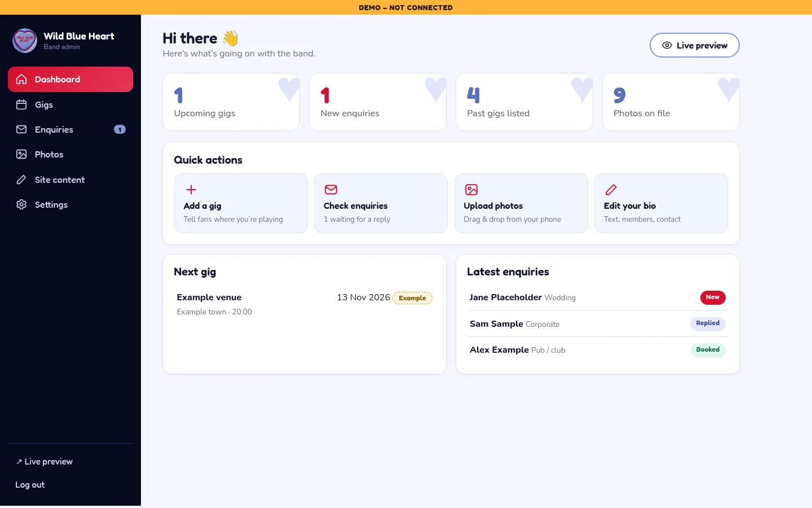Go to the Gigs page
Viewport: 812px width, 508px height.
click(70, 104)
